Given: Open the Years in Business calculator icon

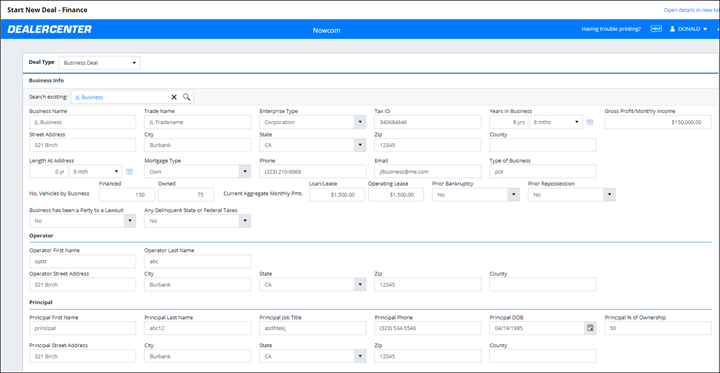Looking at the screenshot, I should click(x=590, y=122).
